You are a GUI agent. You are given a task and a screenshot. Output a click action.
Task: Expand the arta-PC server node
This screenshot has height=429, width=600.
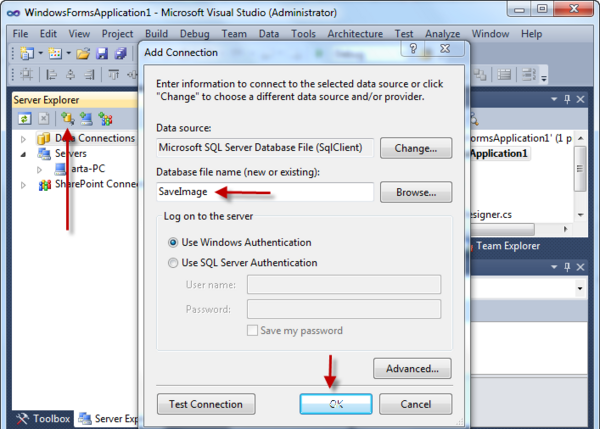pyautogui.click(x=39, y=170)
